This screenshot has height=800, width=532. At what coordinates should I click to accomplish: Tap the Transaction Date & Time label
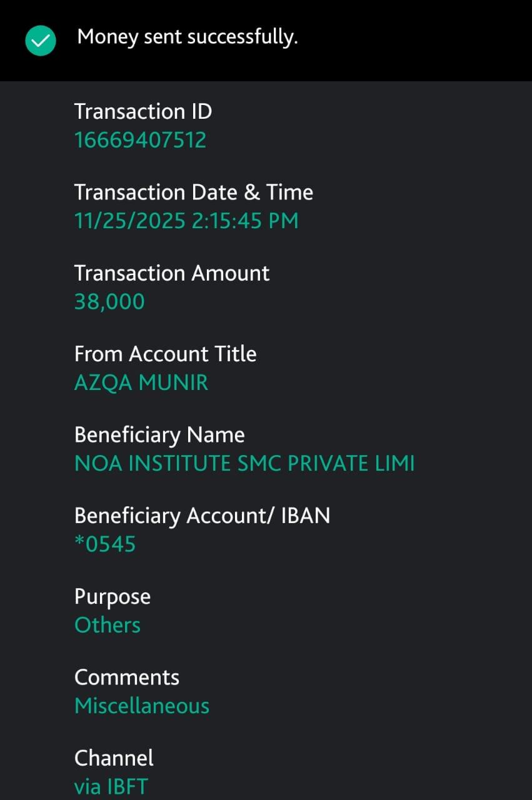coord(194,192)
